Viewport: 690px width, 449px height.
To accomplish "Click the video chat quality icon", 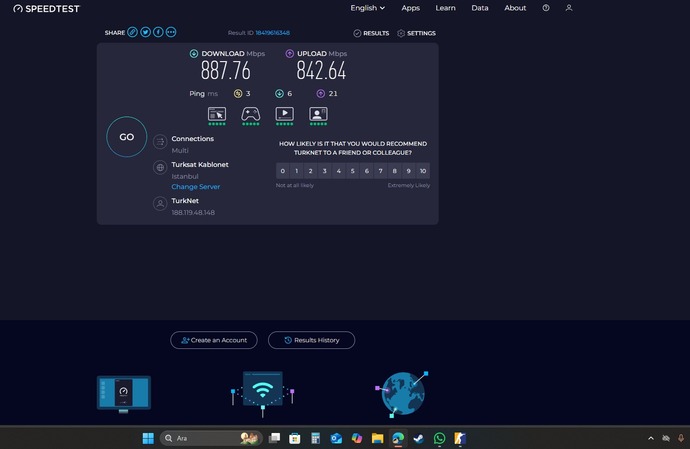I will click(319, 113).
